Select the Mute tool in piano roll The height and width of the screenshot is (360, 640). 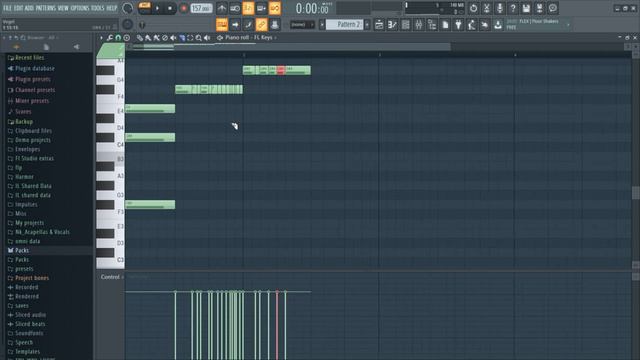(173, 38)
